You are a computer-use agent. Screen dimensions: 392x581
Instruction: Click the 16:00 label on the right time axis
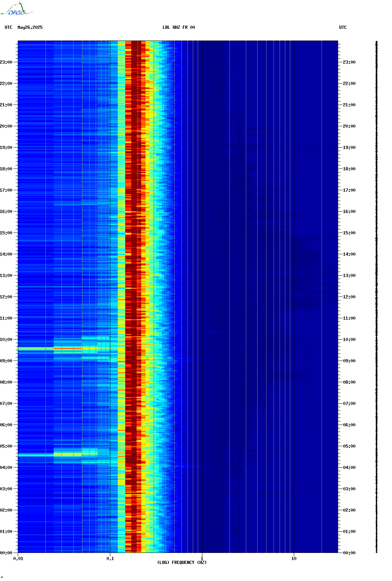point(349,212)
